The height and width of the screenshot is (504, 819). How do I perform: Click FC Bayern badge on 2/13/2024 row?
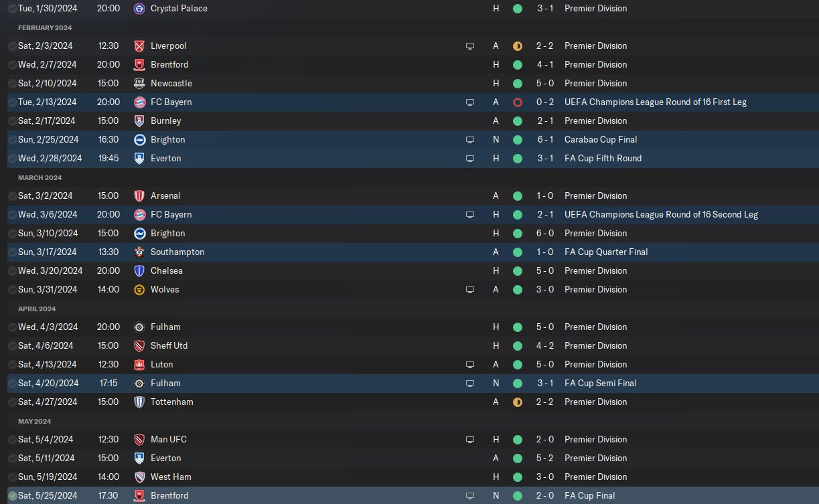pos(139,102)
